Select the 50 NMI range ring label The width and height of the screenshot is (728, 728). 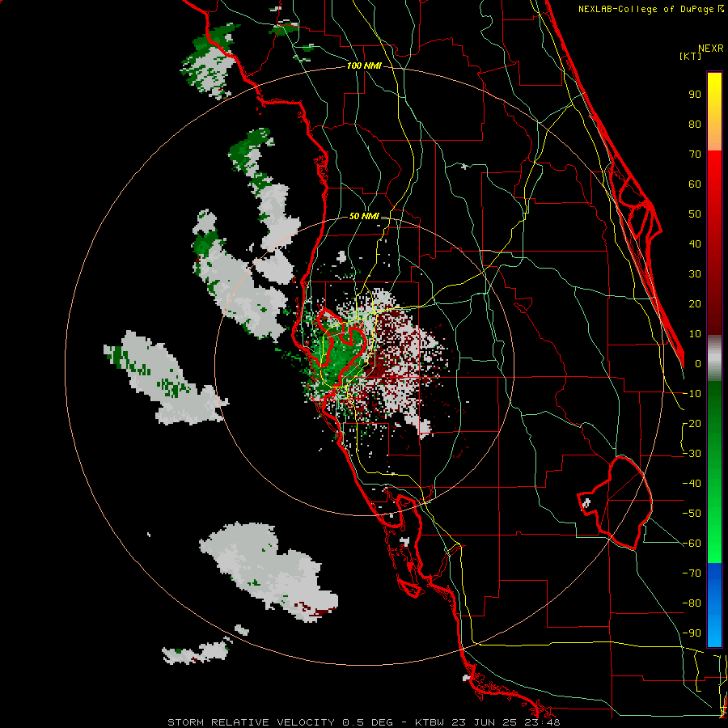pos(363,216)
